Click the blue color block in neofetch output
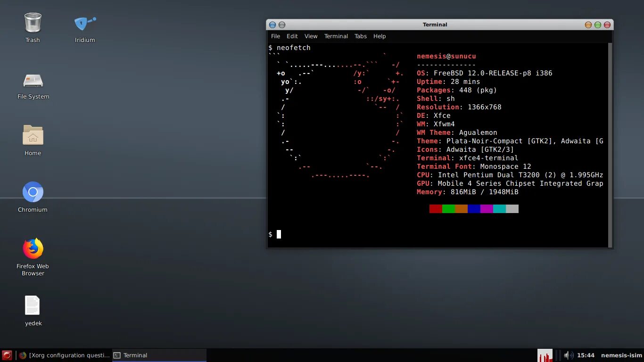The height and width of the screenshot is (362, 644). pos(474,209)
